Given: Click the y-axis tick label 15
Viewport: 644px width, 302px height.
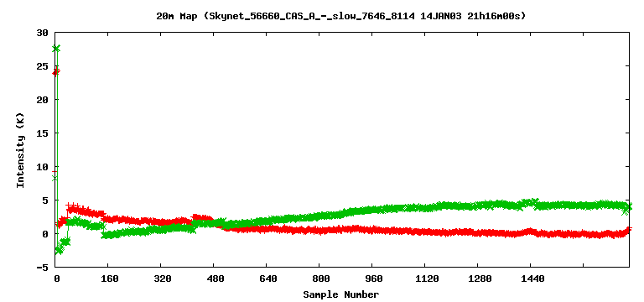Looking at the screenshot, I should click(x=43, y=133).
